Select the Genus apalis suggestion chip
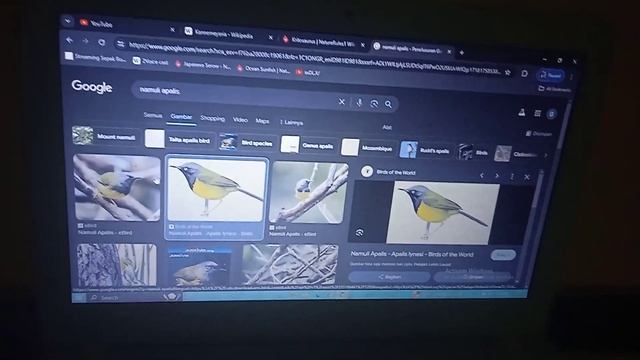The image size is (640, 360). 309,145
